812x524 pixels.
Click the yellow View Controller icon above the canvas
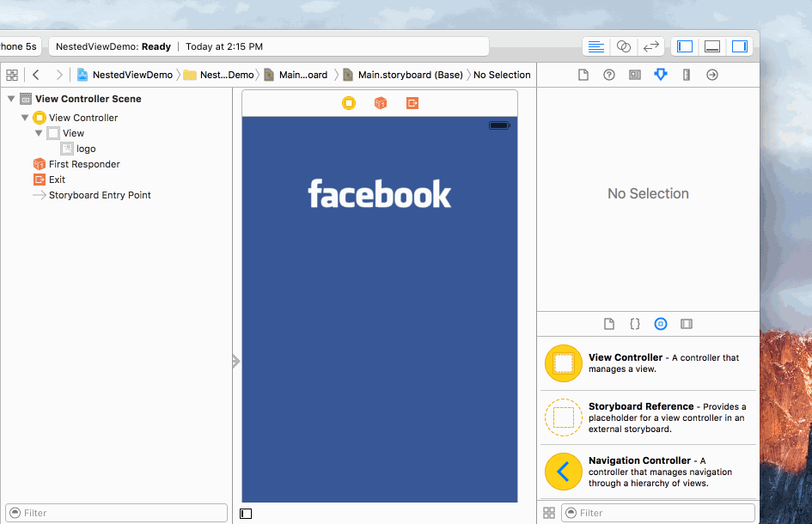(349, 102)
